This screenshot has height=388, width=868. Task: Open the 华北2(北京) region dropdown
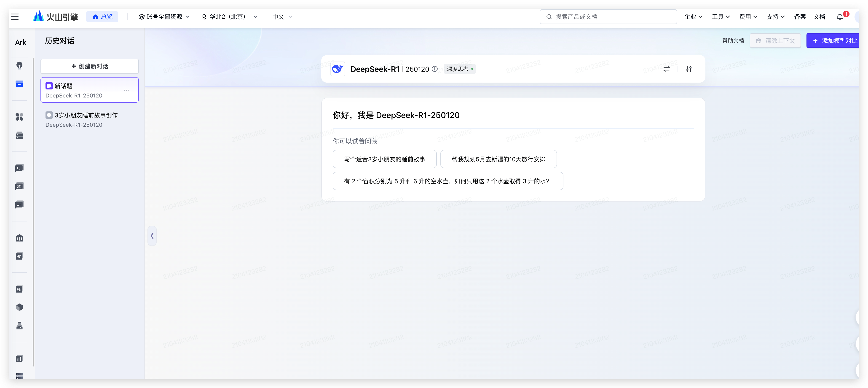point(229,16)
